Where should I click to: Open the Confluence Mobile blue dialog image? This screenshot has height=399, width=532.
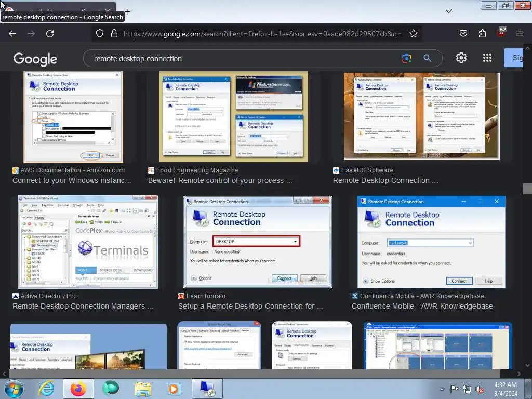(431, 242)
